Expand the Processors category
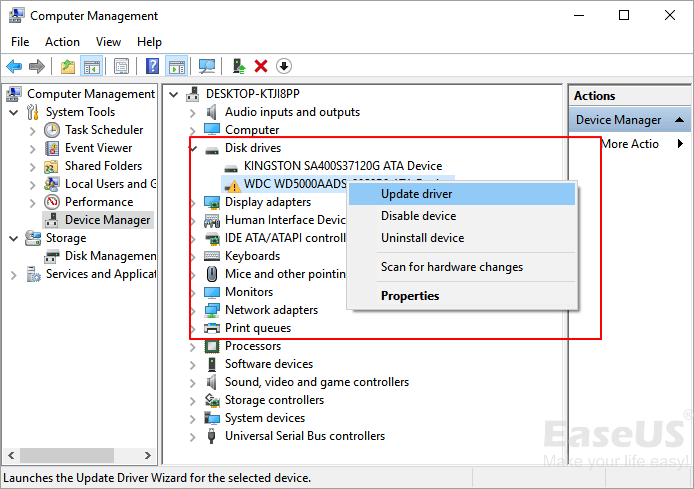 tap(193, 346)
